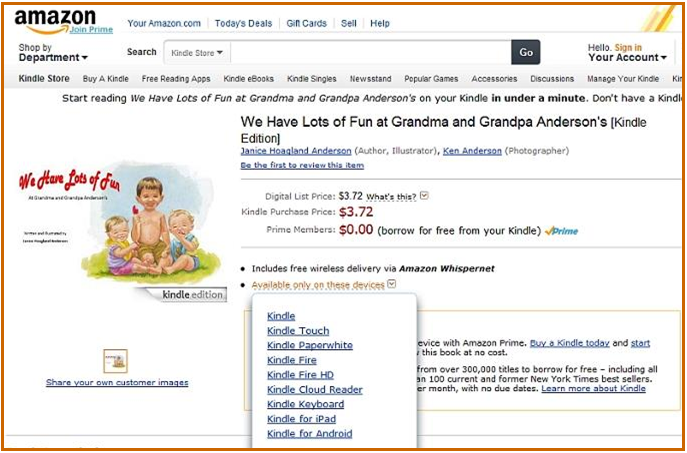Screen dimensions: 687x453
Task: Open Janice Hoagland Anderson author link
Action: [296, 151]
